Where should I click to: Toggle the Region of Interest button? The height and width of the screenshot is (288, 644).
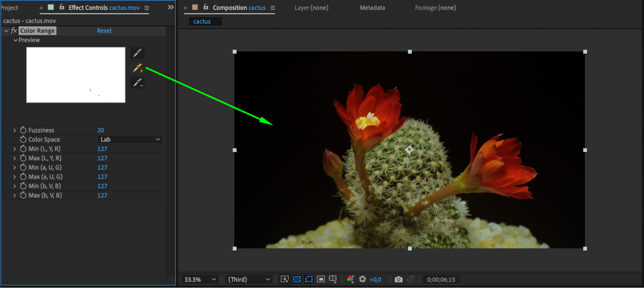[x=321, y=279]
